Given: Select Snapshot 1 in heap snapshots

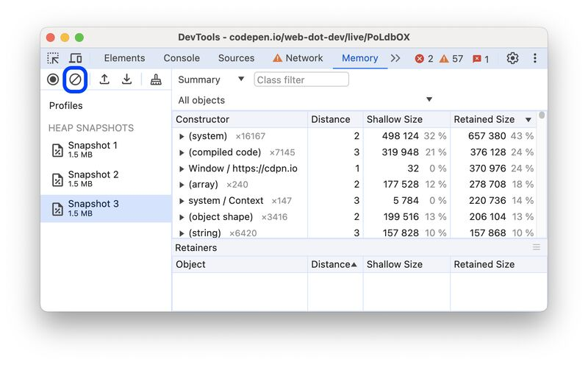Looking at the screenshot, I should [106, 149].
